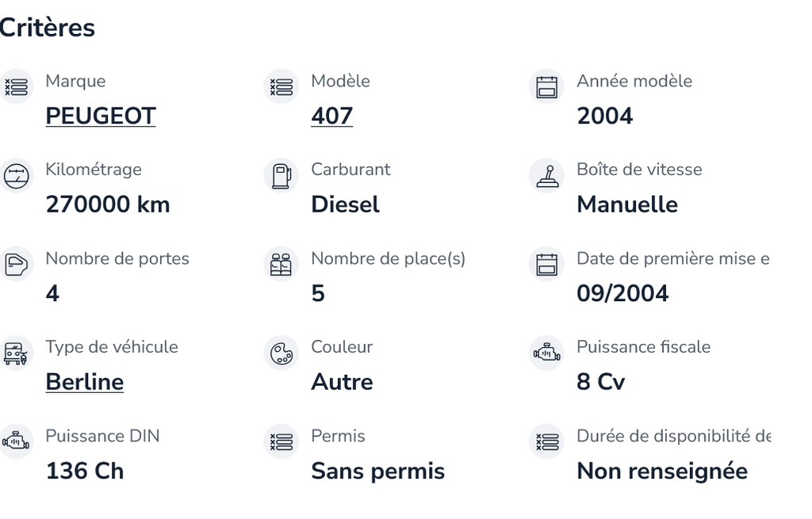Open the PEUGEOT brand link

coord(101,116)
